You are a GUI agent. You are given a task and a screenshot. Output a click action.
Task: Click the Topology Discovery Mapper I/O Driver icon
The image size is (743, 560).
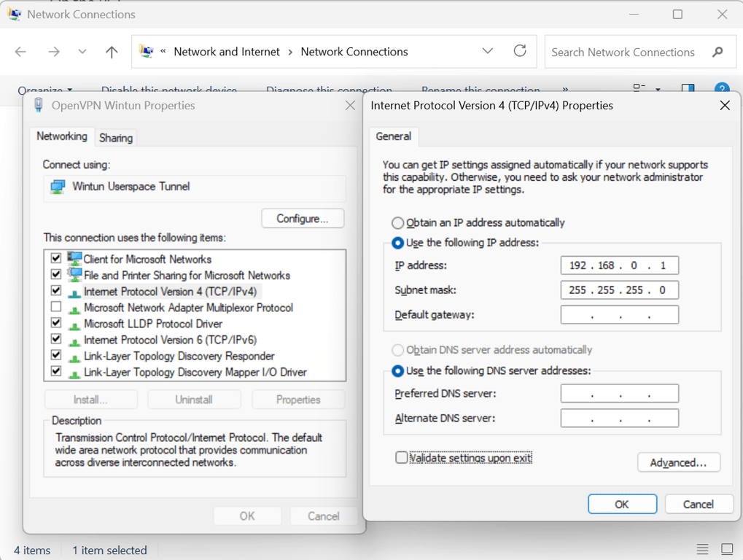click(x=74, y=373)
